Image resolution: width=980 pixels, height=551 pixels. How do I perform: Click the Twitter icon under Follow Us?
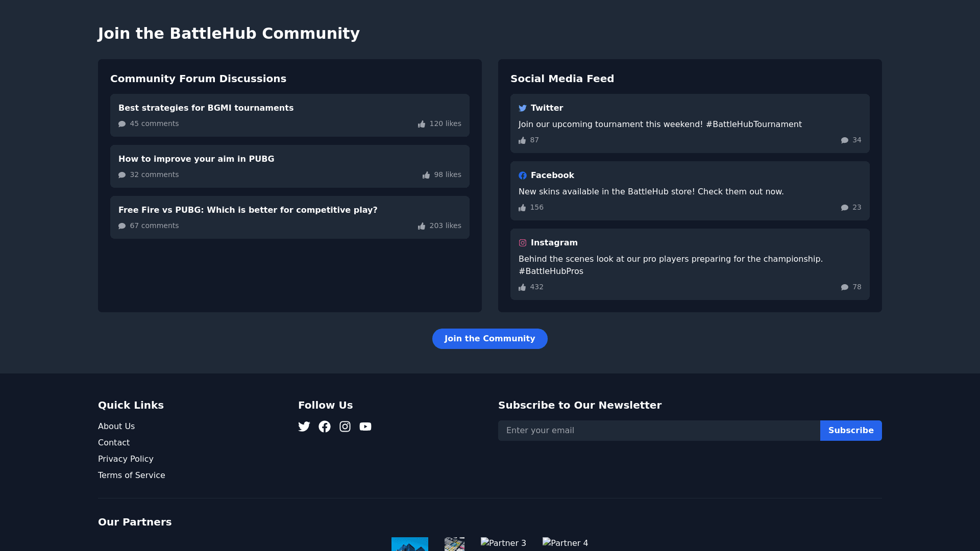click(304, 427)
